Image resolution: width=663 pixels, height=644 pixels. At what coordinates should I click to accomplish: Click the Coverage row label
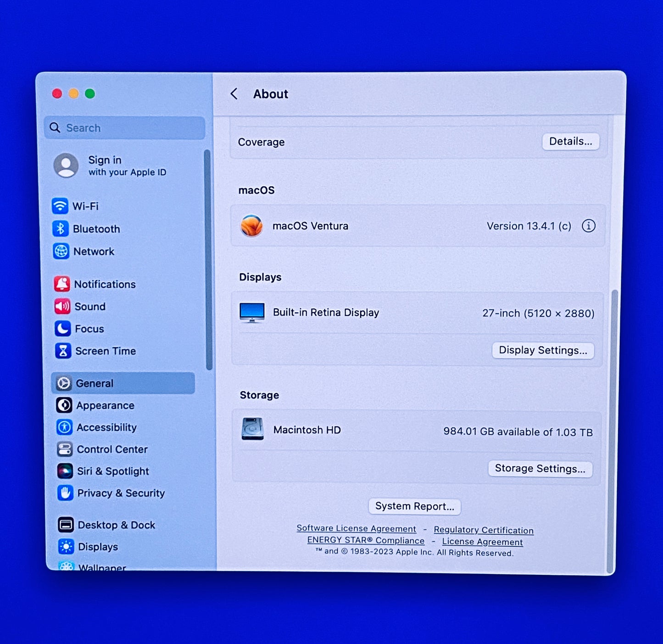point(261,142)
